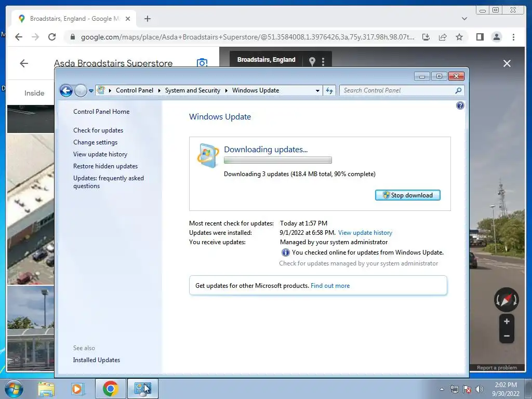This screenshot has height=399, width=532.
Task: Close the Broadstairs Chrome tab
Action: pos(128,19)
